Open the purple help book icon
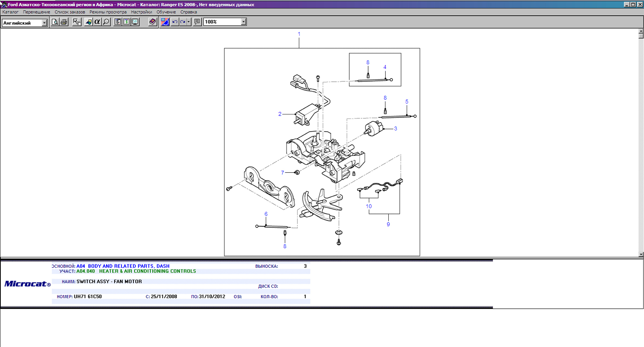644x347 pixels. 153,22
